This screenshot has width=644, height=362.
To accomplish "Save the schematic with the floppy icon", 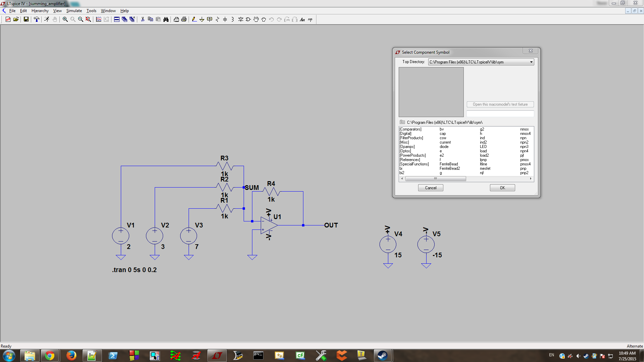I will pyautogui.click(x=26, y=19).
